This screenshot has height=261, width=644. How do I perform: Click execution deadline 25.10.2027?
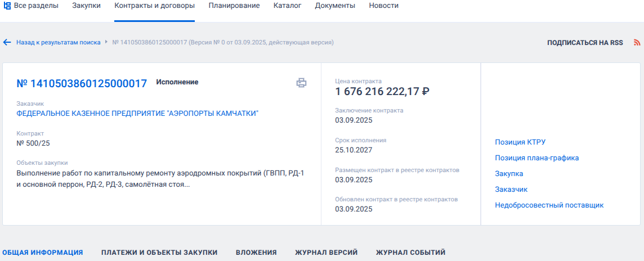[x=354, y=150]
